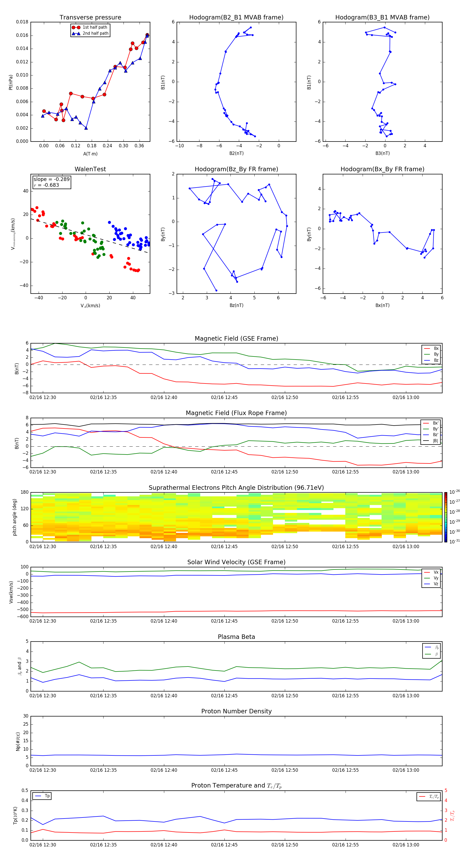Click the 'Np(#/cc)' y-axis label

18,741
